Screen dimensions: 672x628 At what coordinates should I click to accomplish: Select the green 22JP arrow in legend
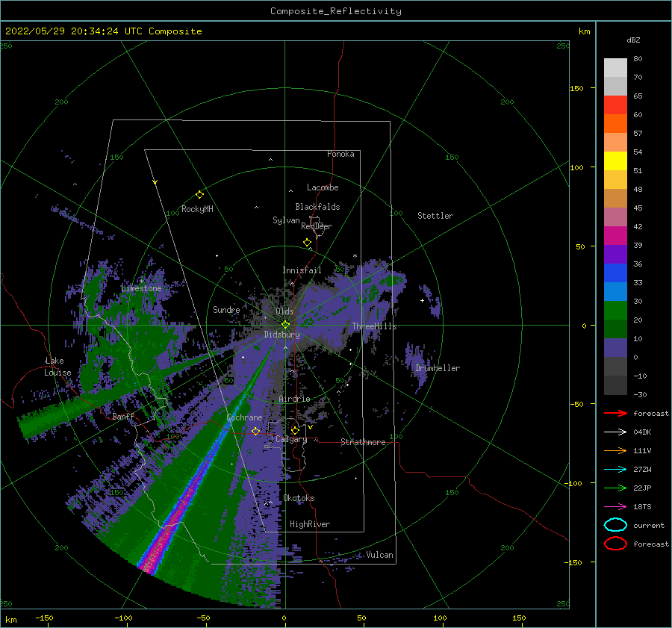pyautogui.click(x=615, y=488)
